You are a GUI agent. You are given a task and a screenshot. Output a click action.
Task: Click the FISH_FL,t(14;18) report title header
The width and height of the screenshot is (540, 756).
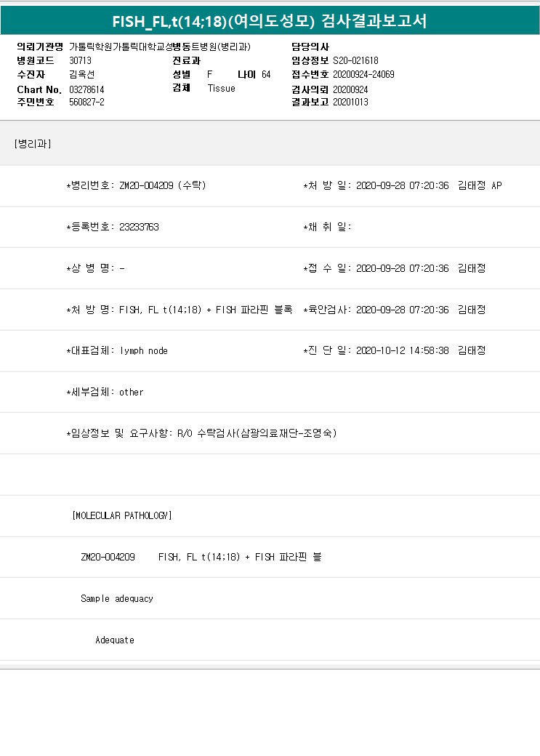pos(270,22)
